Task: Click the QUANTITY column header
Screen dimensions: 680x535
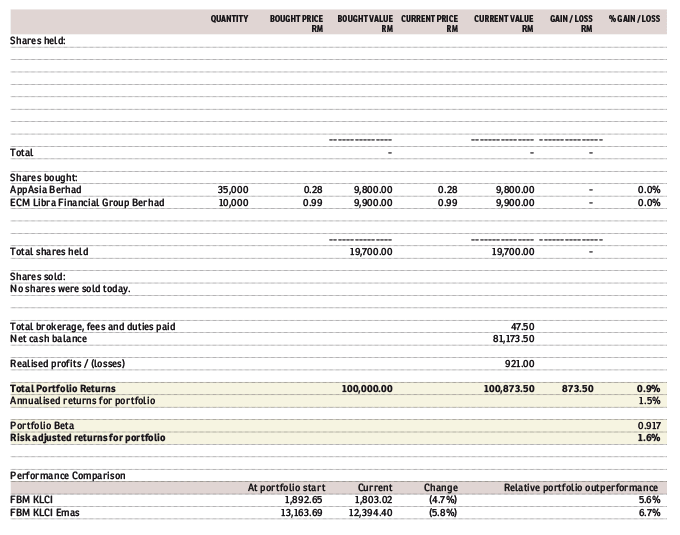Action: (229, 19)
